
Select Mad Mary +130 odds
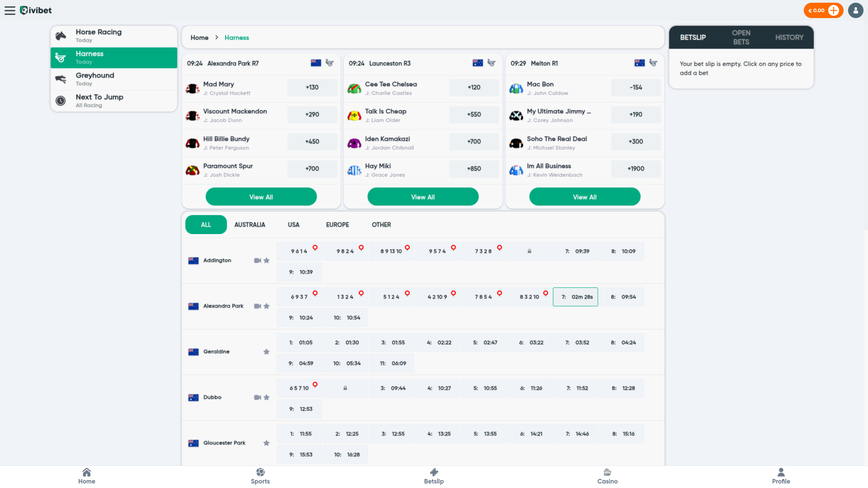pyautogui.click(x=312, y=88)
